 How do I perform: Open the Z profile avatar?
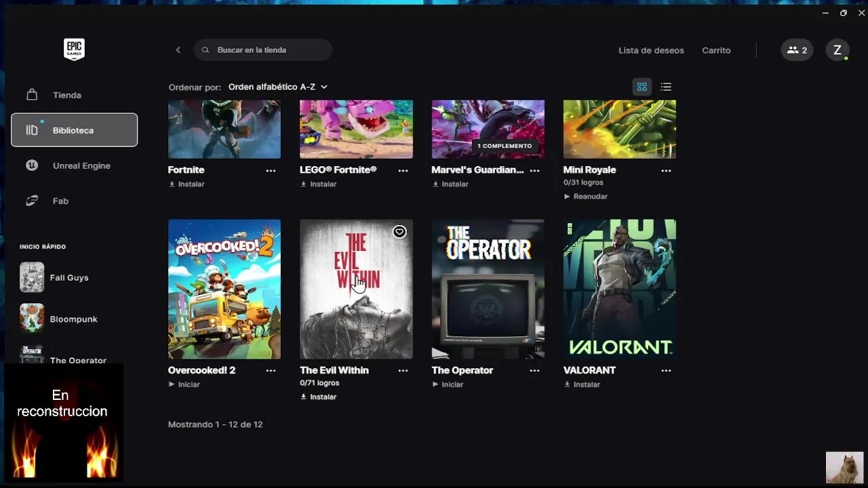tap(837, 50)
